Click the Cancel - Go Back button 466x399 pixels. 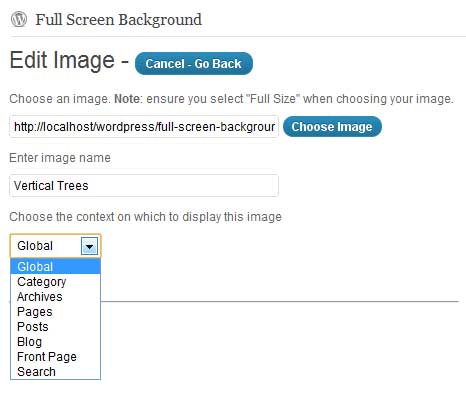click(x=194, y=63)
